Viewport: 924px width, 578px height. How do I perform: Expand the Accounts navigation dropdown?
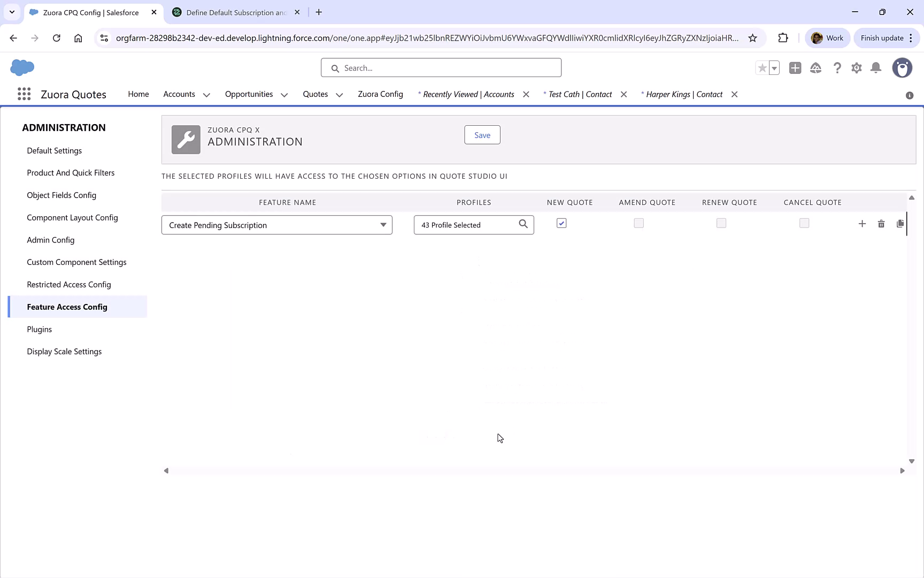207,94
